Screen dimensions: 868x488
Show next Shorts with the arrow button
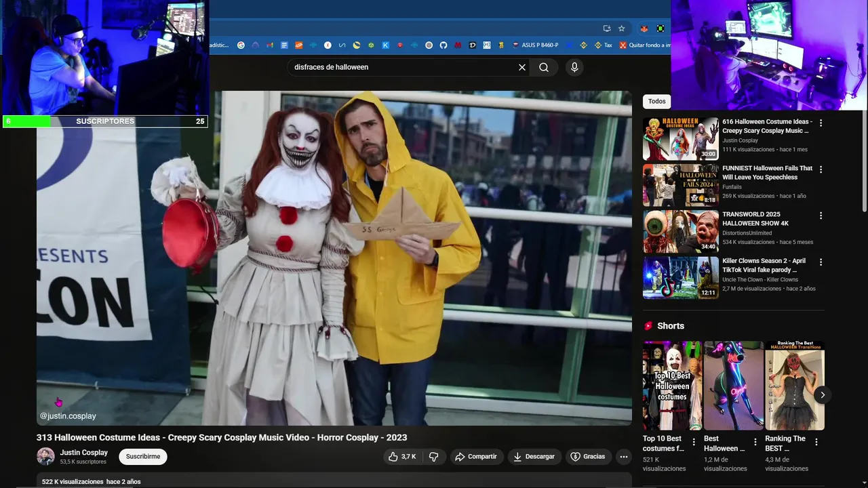coord(822,394)
